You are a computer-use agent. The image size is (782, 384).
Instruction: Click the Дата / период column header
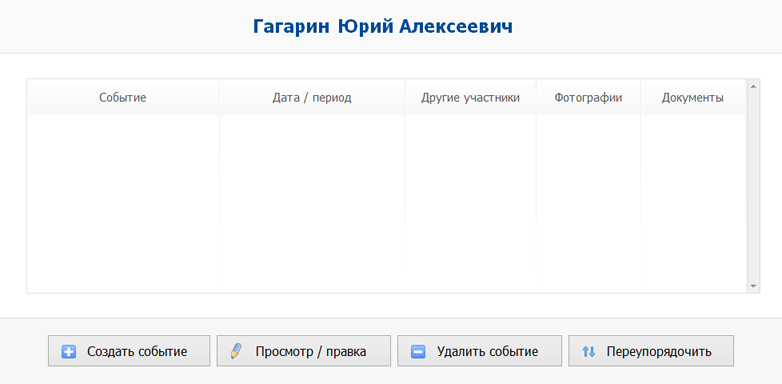[312, 98]
